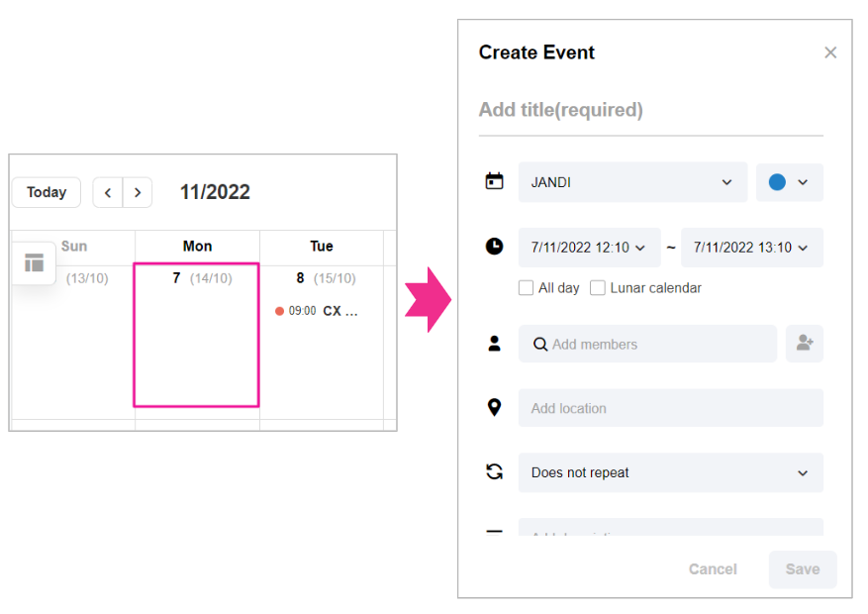Click the next month arrow

click(138, 192)
